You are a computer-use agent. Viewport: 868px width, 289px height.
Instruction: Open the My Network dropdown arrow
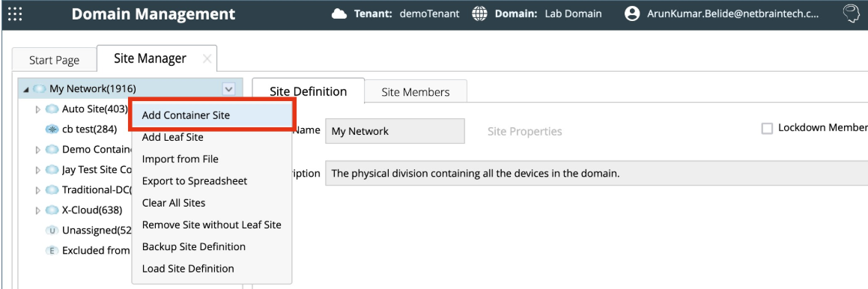228,88
